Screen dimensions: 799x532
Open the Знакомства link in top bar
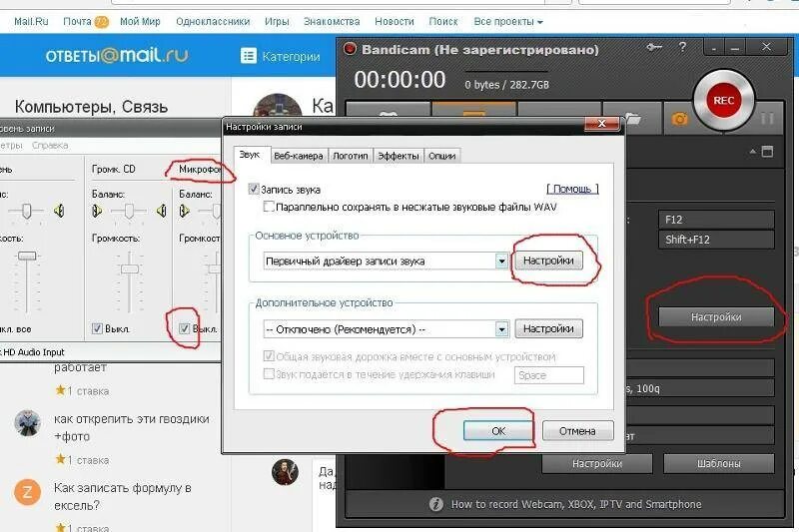[332, 22]
